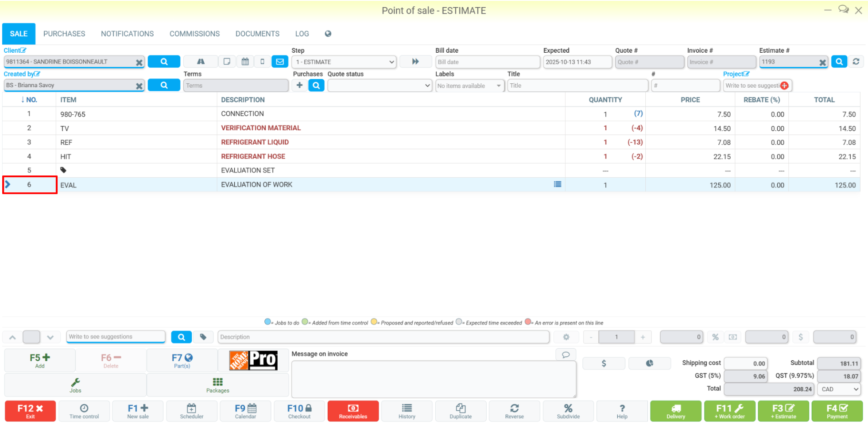
Task: Click the Message on invoice text area
Action: (434, 379)
